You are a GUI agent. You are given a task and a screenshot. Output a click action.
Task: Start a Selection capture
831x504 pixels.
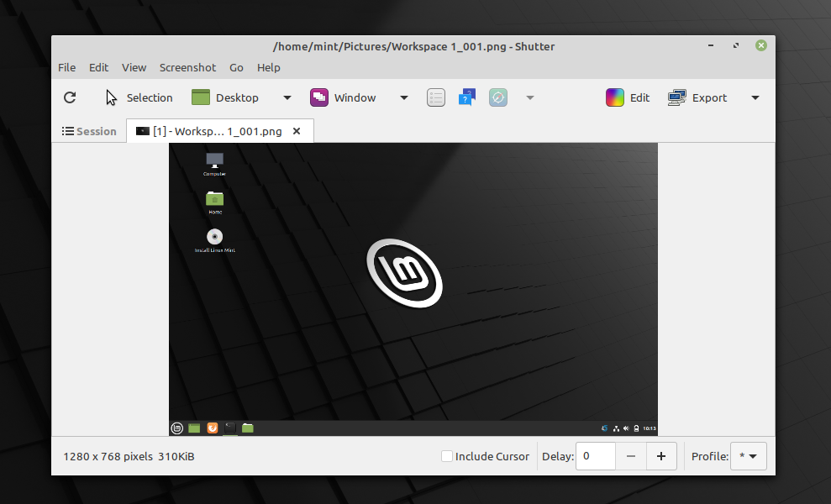(x=139, y=97)
